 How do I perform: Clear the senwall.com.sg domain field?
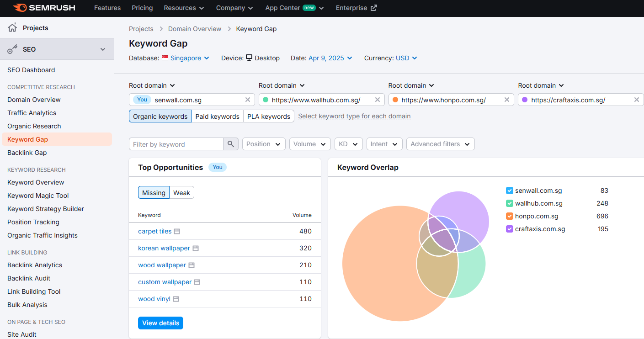coord(248,100)
